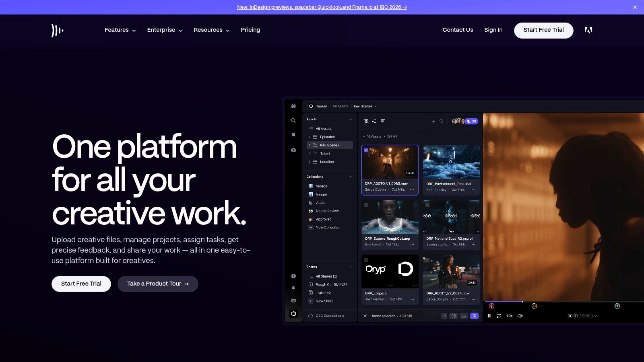Click the home icon in the app sidebar

click(x=293, y=106)
